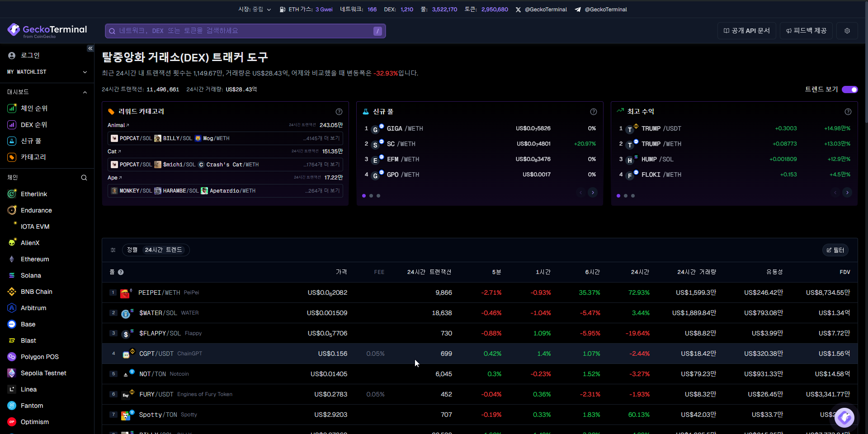Open NOT/TON Notcoin pool row

[x=480, y=374]
